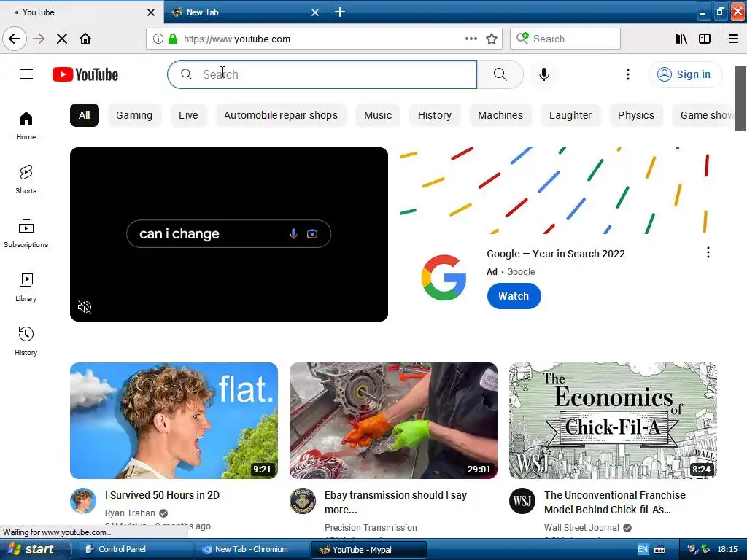Open the browser home page icon
Screen dimensions: 747x560
(85, 39)
